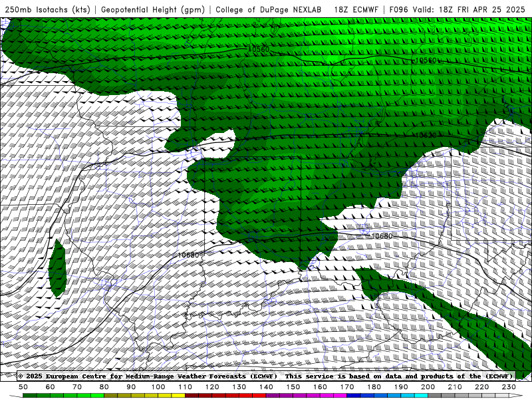Viewport: 532px width, 399px height.
Task: Click the 70 knot scale label
Action: [x=77, y=387]
